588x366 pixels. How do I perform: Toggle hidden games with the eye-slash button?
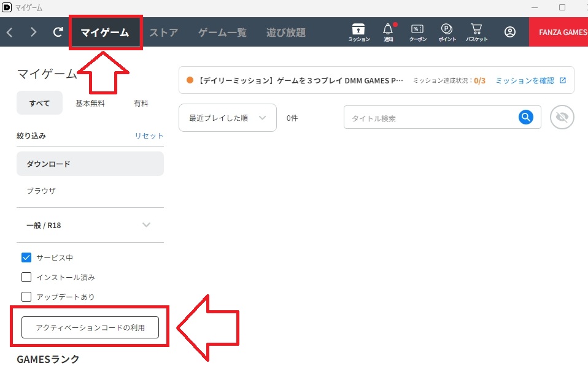(x=562, y=117)
